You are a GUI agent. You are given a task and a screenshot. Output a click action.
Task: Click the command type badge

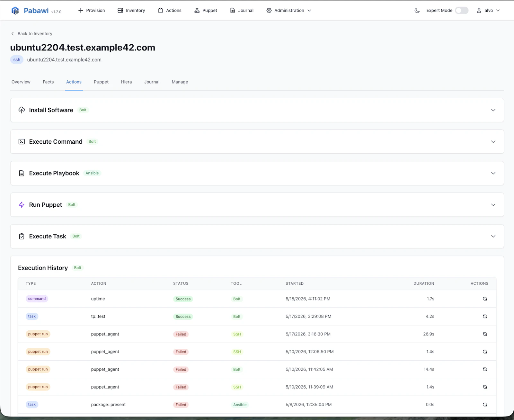click(37, 299)
